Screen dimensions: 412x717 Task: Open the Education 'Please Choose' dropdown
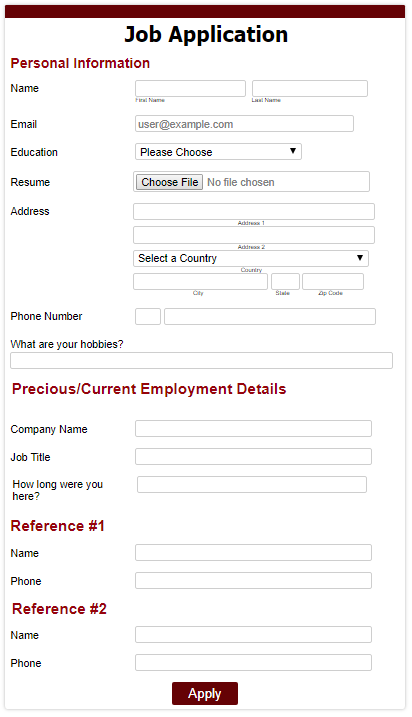coord(218,152)
